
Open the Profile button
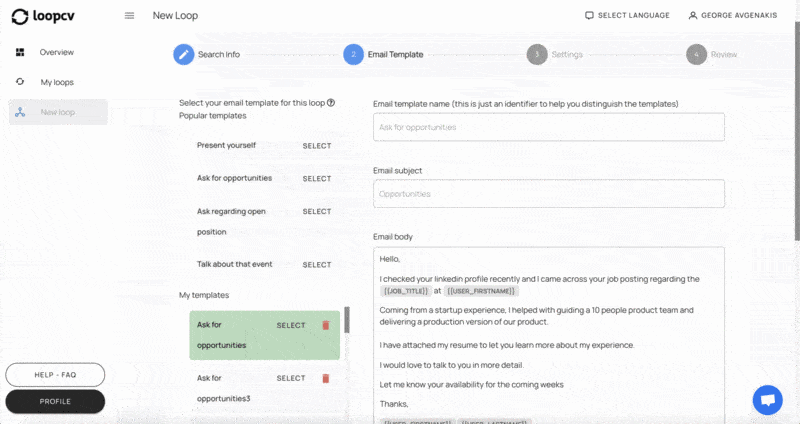pyautogui.click(x=55, y=401)
